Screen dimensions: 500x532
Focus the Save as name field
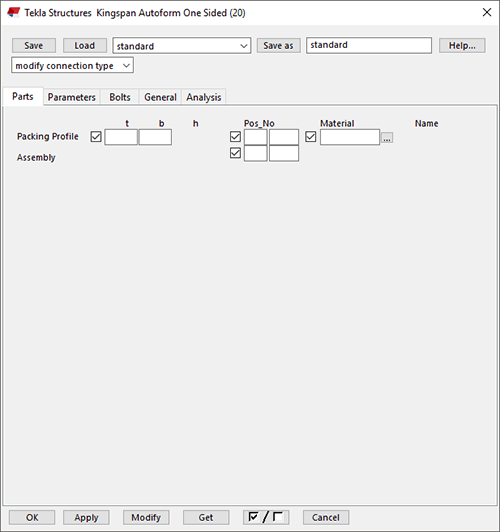(x=369, y=45)
